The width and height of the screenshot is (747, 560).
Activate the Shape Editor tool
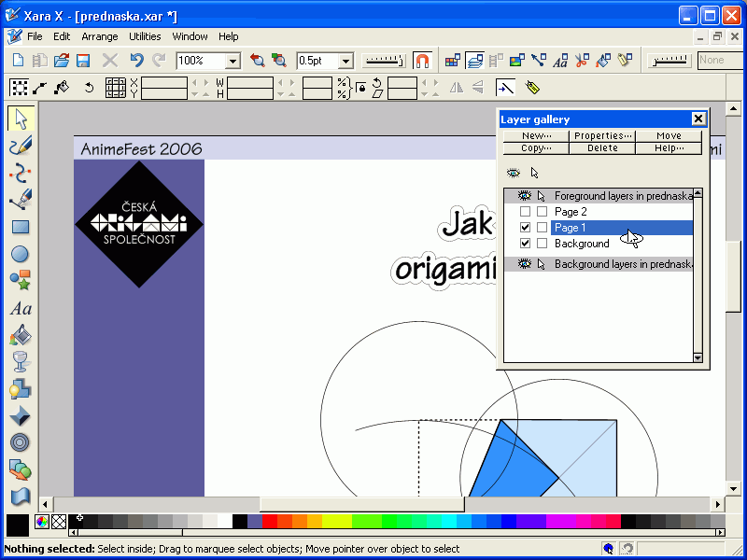[21, 173]
